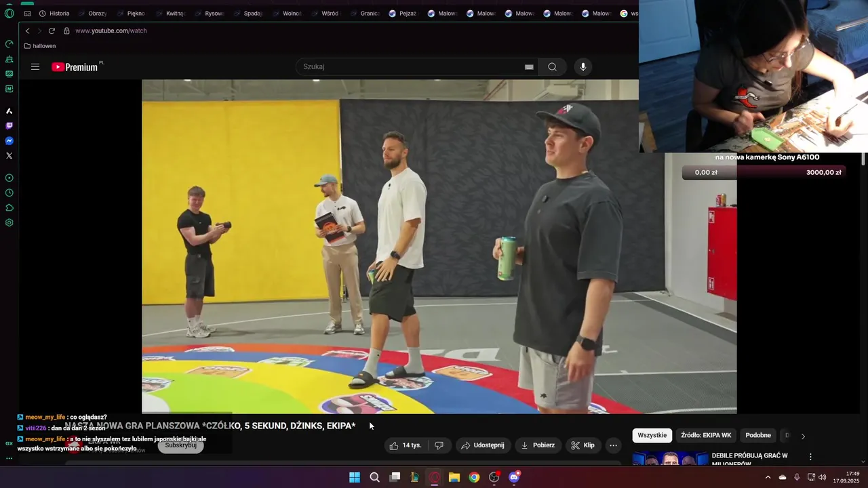Image resolution: width=868 pixels, height=488 pixels.
Task: Open history clock sidebar icon
Action: click(x=9, y=193)
